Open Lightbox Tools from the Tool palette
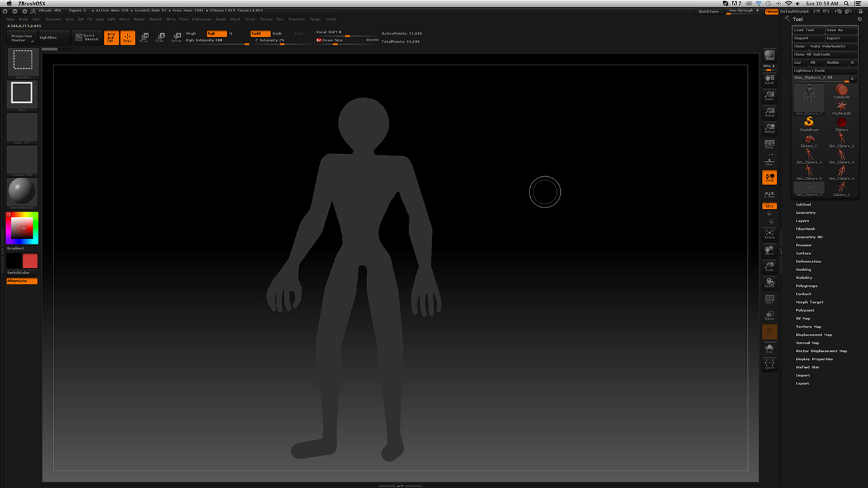Viewport: 868px width, 488px height. coord(809,70)
